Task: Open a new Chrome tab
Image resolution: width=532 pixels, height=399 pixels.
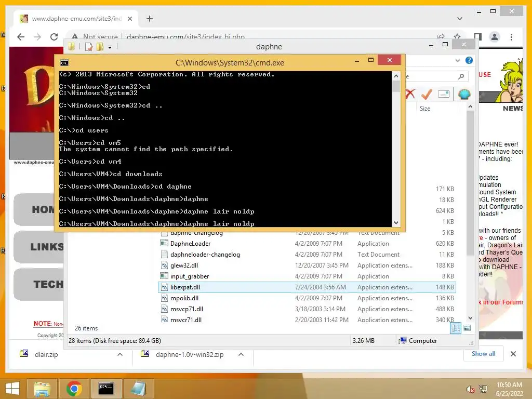Action: pyautogui.click(x=150, y=19)
